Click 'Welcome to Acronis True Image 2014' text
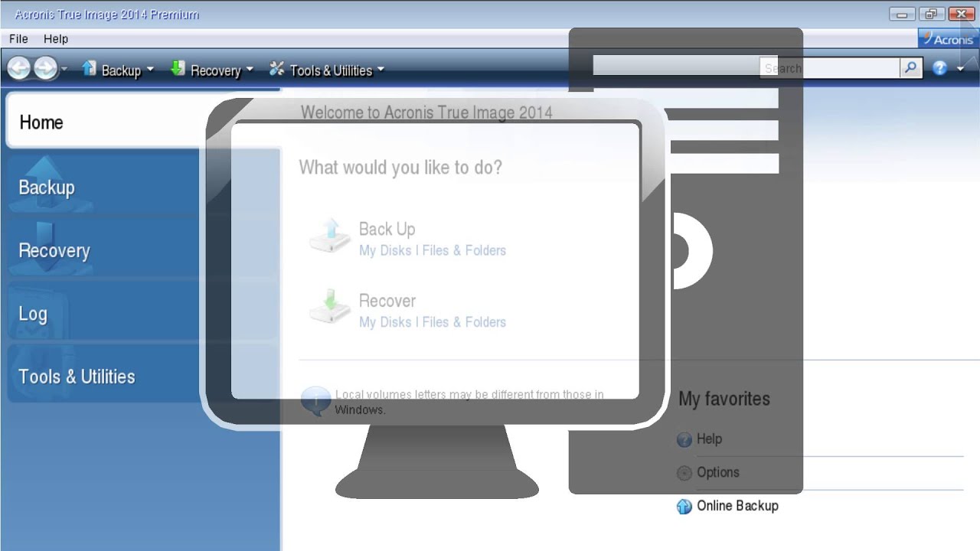This screenshot has height=551, width=980. click(x=426, y=112)
